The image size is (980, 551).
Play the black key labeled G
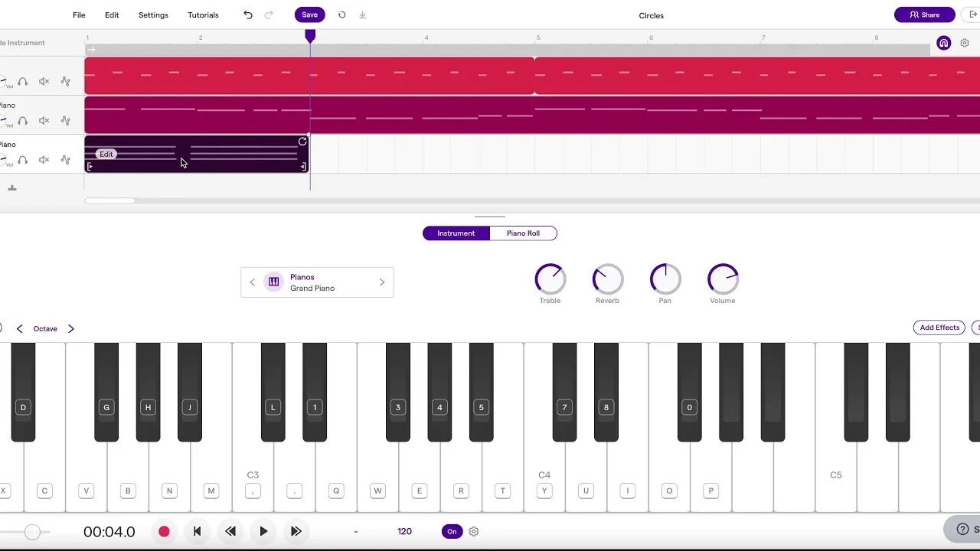[106, 392]
